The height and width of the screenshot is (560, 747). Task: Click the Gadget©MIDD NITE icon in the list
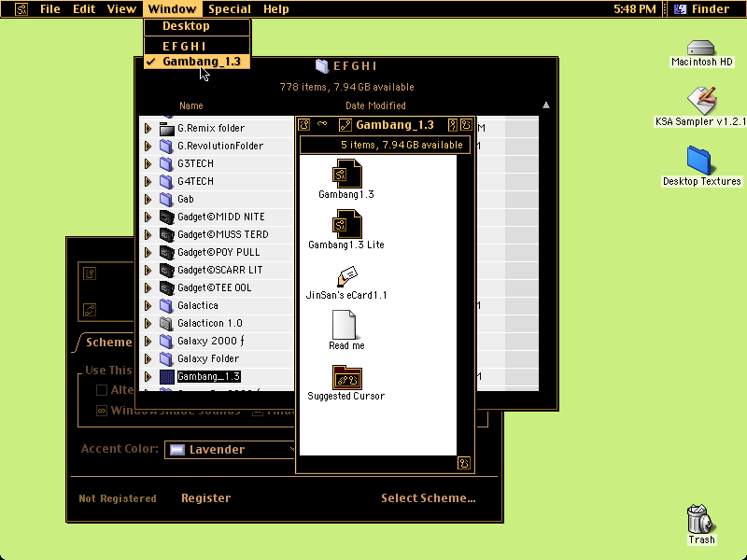166,217
